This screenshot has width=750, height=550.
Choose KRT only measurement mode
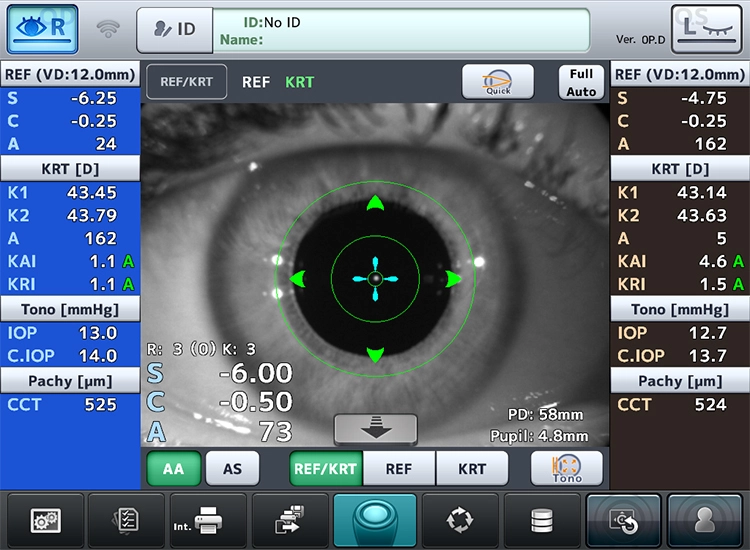point(471,468)
